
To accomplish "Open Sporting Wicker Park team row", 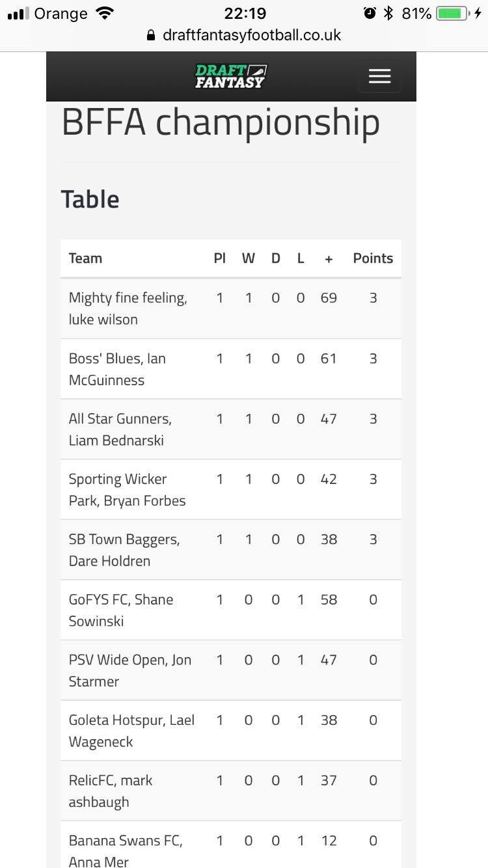I will click(x=231, y=489).
